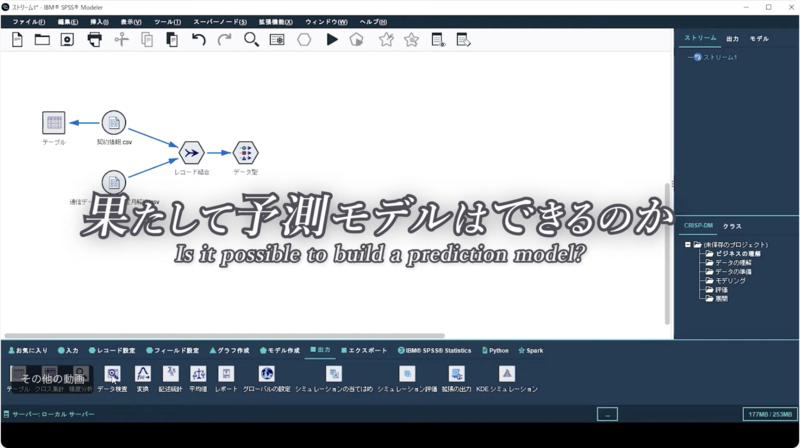Click the list-with-arrow icon at the toolbar's end
Viewport: 800px width, 448px height.
463,39
